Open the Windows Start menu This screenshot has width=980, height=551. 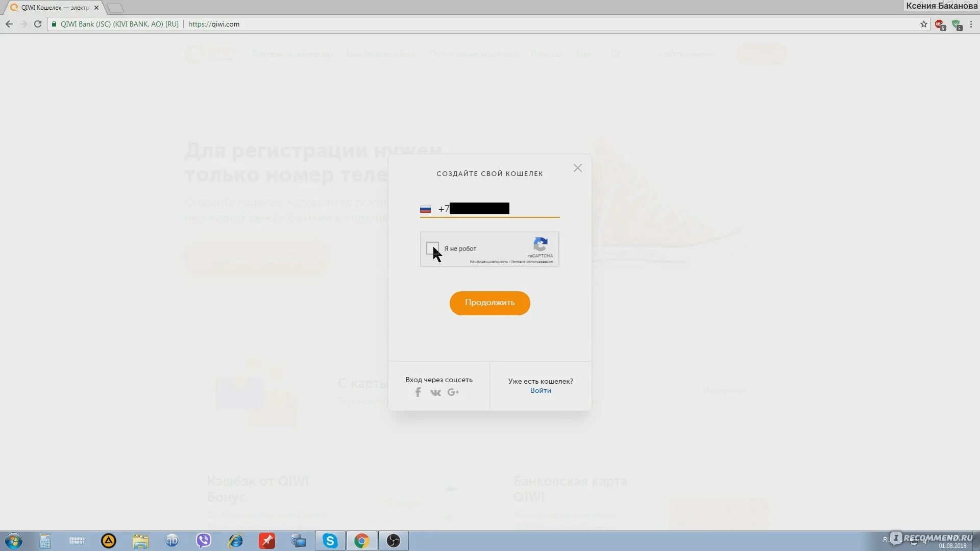[x=13, y=541]
